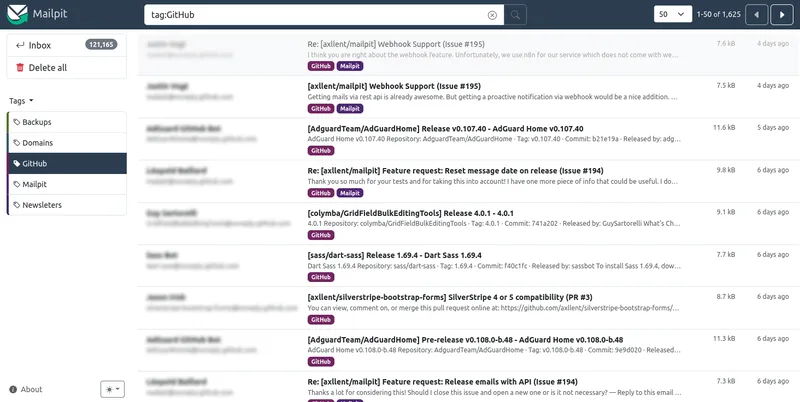Go to previous page of results

pos(757,15)
